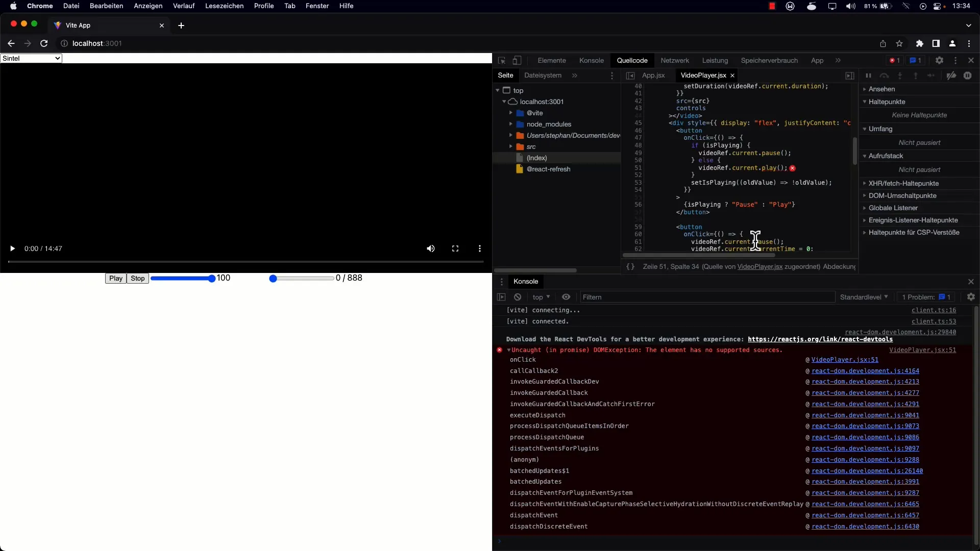
Task: Enable the selected execution context toggle
Action: (566, 297)
